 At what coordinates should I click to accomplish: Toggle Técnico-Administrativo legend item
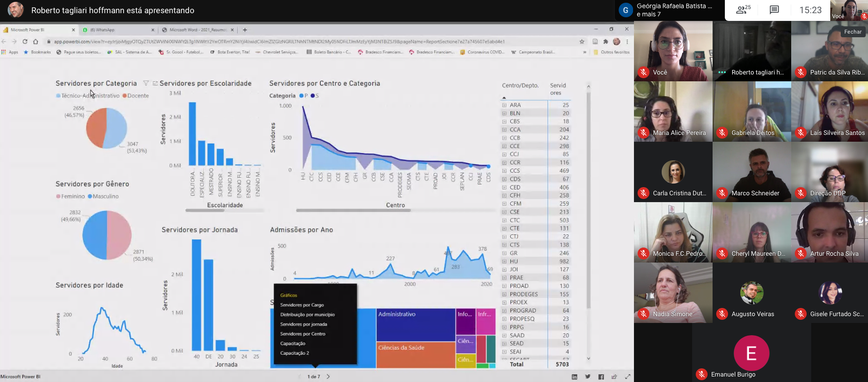click(x=88, y=96)
